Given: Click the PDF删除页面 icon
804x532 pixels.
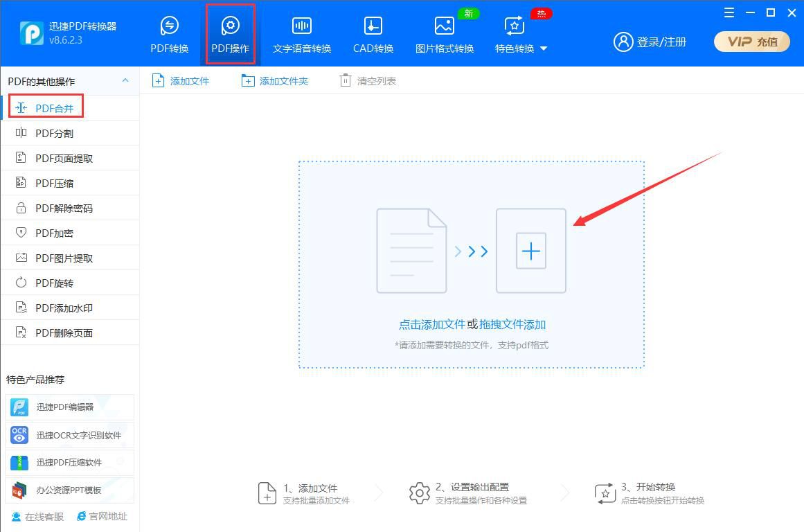Looking at the screenshot, I should point(21,332).
